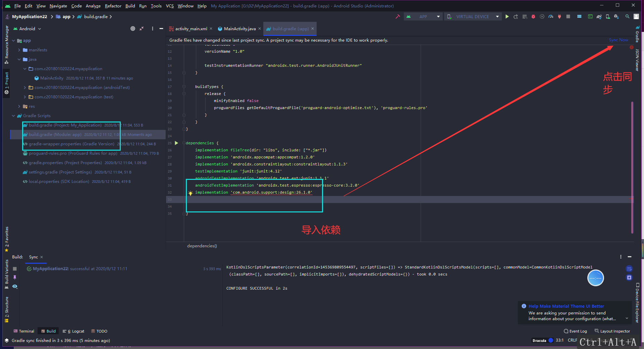Toggle view eye icon in Build panel
Screen dimensions: 644x349
(15, 286)
